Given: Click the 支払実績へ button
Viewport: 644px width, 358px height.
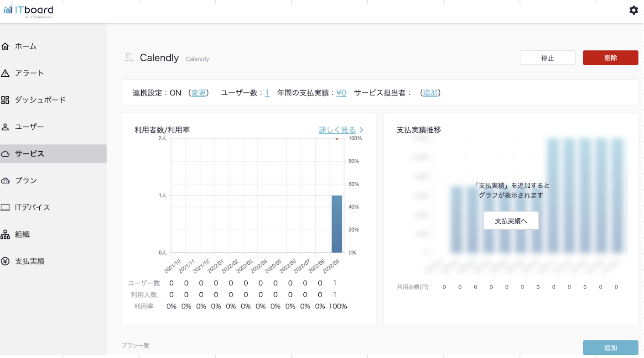Looking at the screenshot, I should tap(511, 221).
